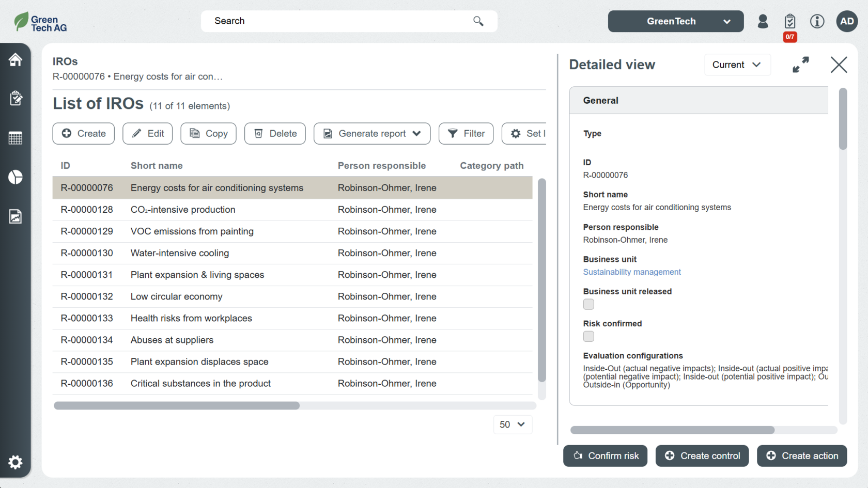The height and width of the screenshot is (488, 868).
Task: Toggle the Business unit released checkbox
Action: click(588, 304)
